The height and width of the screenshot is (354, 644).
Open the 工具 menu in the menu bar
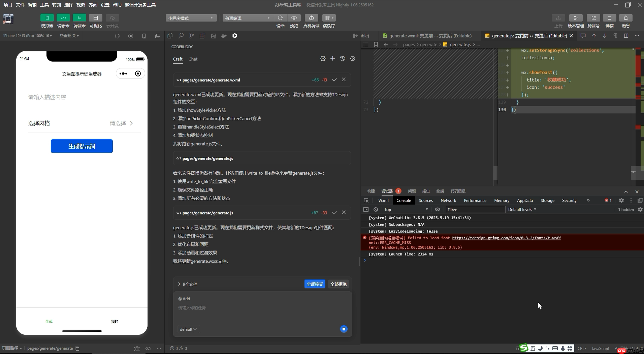pyautogui.click(x=44, y=5)
